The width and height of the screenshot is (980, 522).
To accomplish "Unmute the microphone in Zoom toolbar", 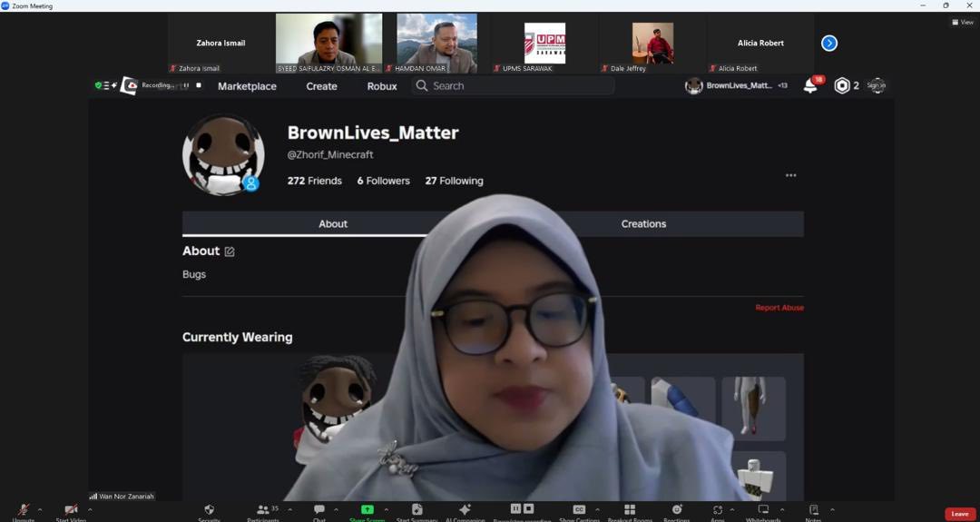I will coord(23,512).
